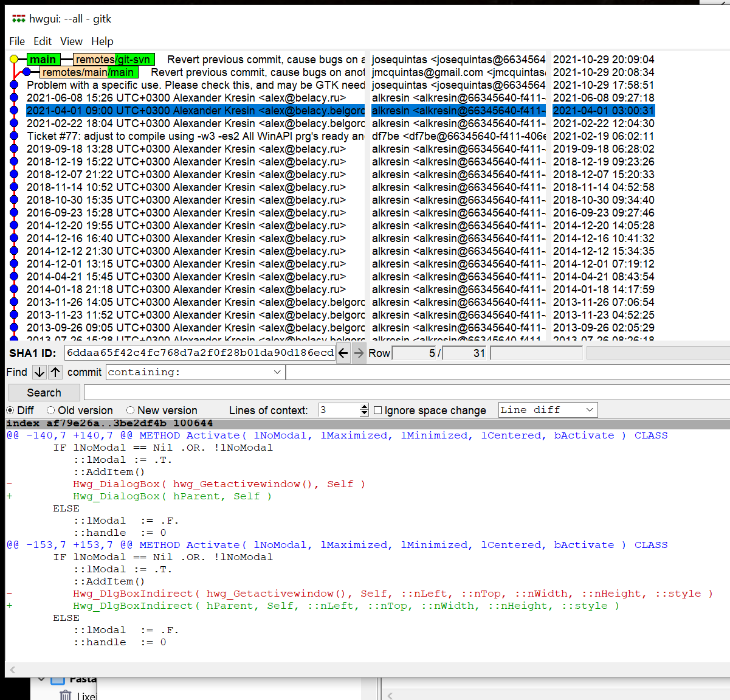Click the yellow HEAD commit circle
Image resolution: width=730 pixels, height=700 pixels.
click(x=14, y=60)
